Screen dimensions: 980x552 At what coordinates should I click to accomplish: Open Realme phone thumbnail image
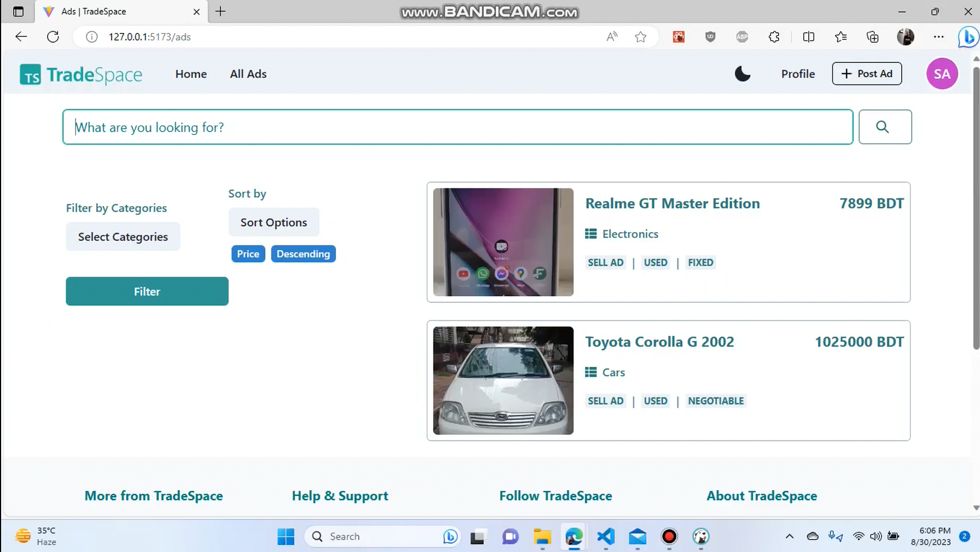[503, 242]
